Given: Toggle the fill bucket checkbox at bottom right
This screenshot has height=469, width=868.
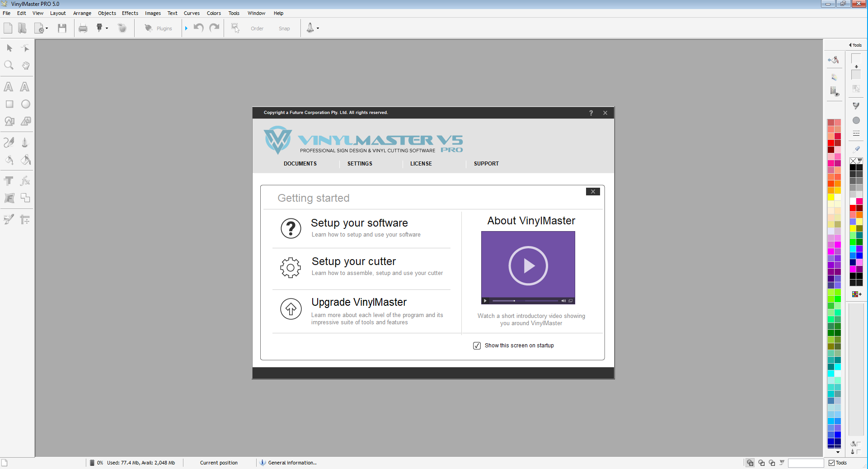Looking at the screenshot, I should pyautogui.click(x=858, y=444).
